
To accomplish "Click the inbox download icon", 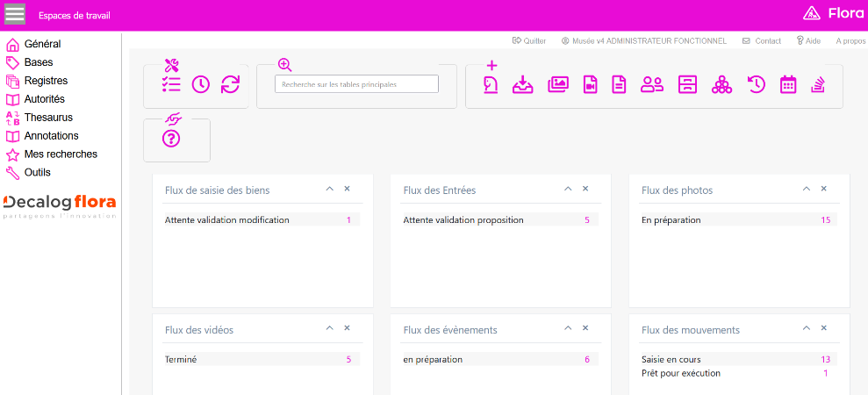I will [523, 84].
